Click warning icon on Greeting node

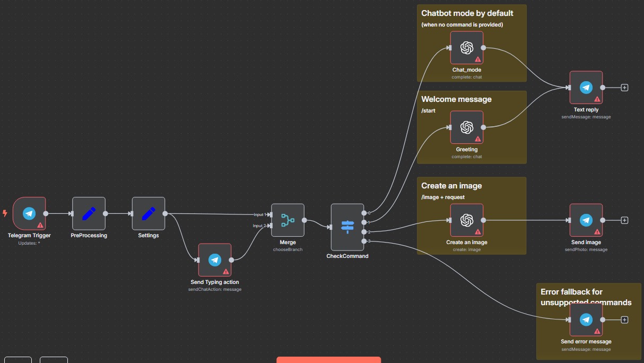tap(478, 139)
